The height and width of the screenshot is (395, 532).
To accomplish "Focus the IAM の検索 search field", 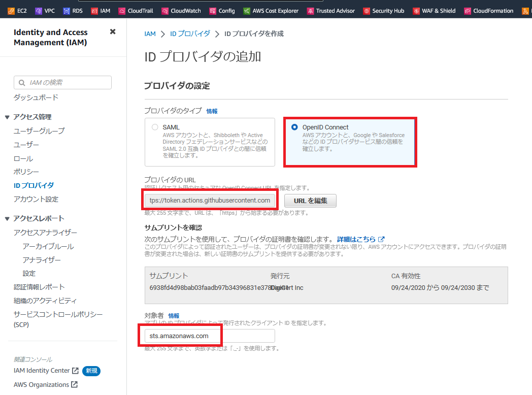I will [63, 82].
